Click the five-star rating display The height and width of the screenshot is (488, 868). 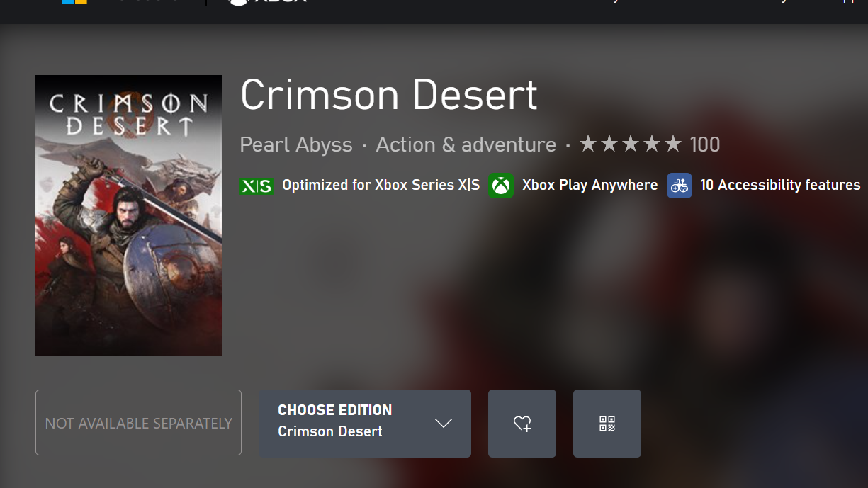coord(631,144)
